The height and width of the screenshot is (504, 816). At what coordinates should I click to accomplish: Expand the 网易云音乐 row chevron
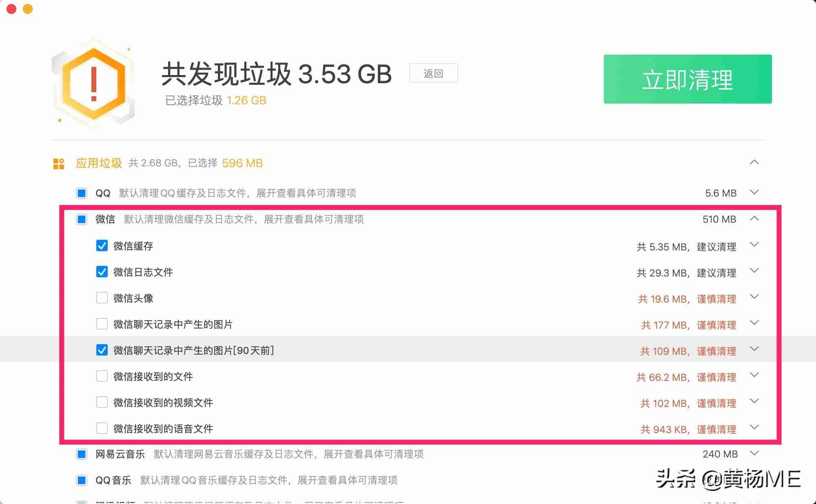coord(754,453)
